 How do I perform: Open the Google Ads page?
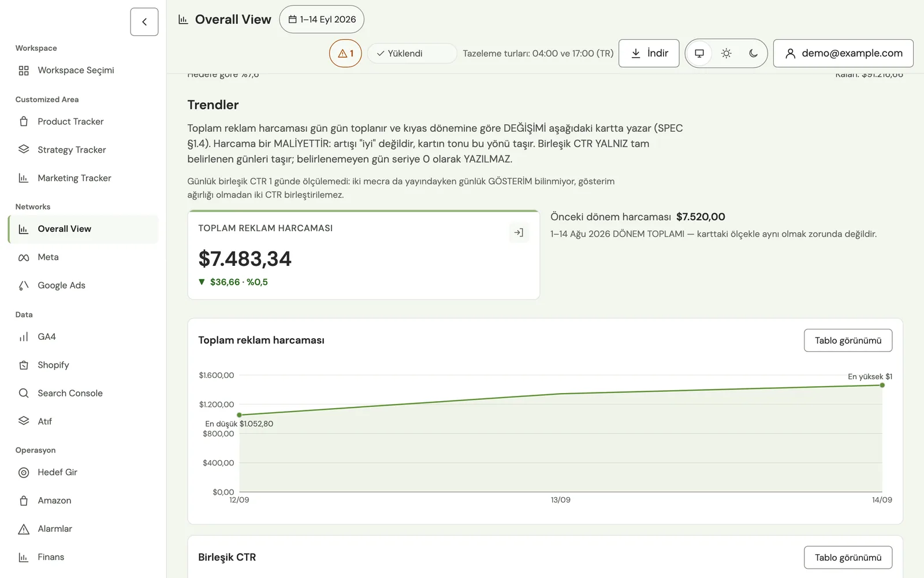[83, 286]
